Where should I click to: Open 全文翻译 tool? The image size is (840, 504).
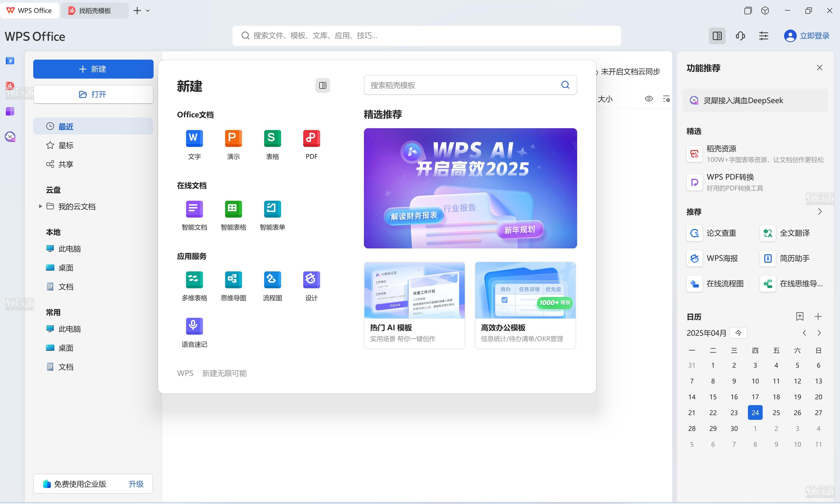click(785, 233)
